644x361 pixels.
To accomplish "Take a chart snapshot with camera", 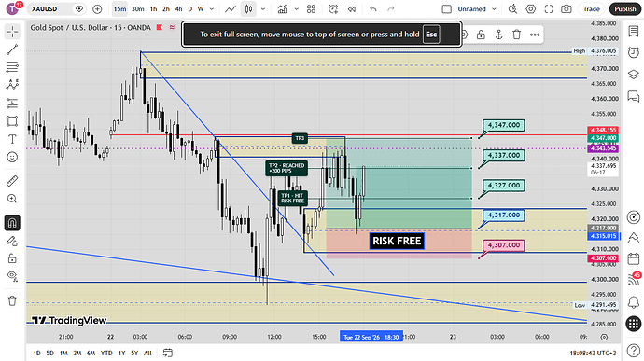I will [567, 8].
